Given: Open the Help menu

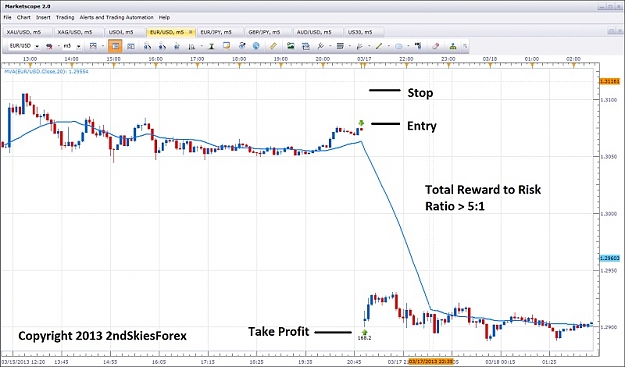Looking at the screenshot, I should pos(164,18).
